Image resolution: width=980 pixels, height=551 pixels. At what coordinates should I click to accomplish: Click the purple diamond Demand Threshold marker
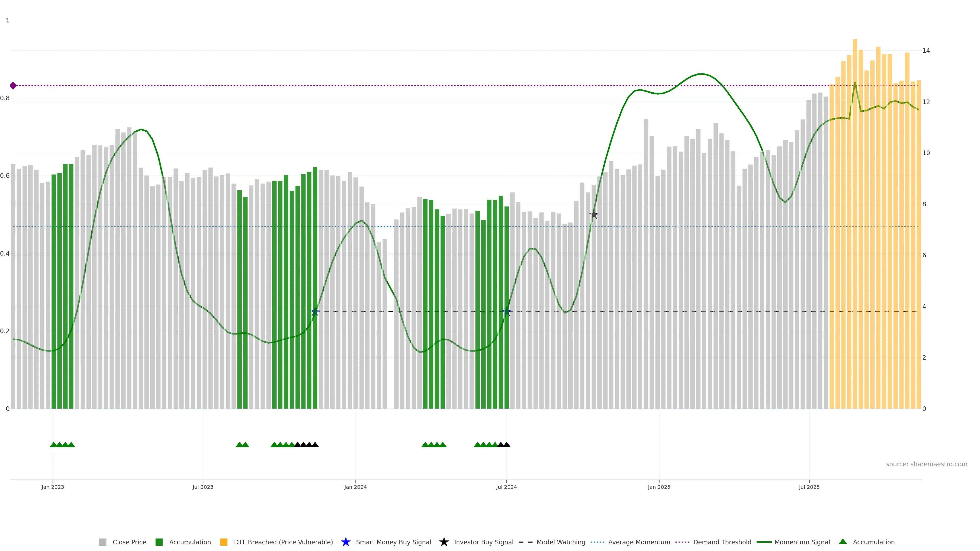pyautogui.click(x=13, y=85)
